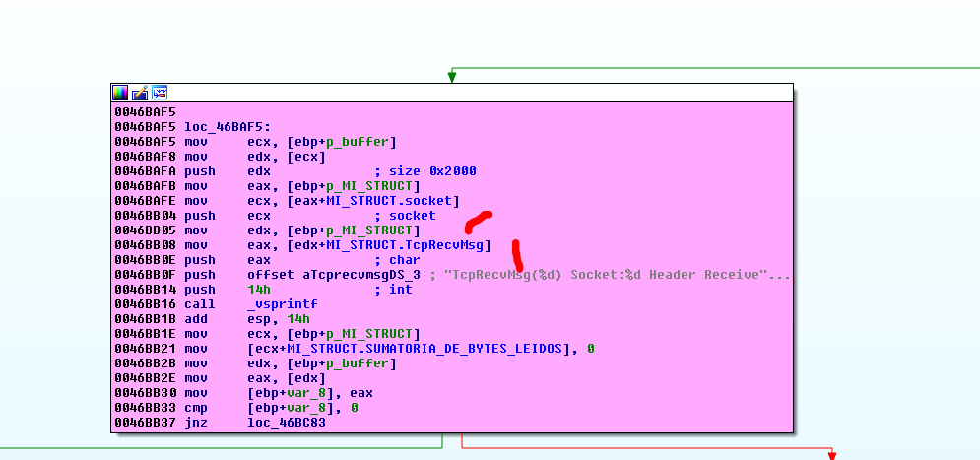Click the '; socket' comment
Screen dimensions: 980x460
coord(405,216)
